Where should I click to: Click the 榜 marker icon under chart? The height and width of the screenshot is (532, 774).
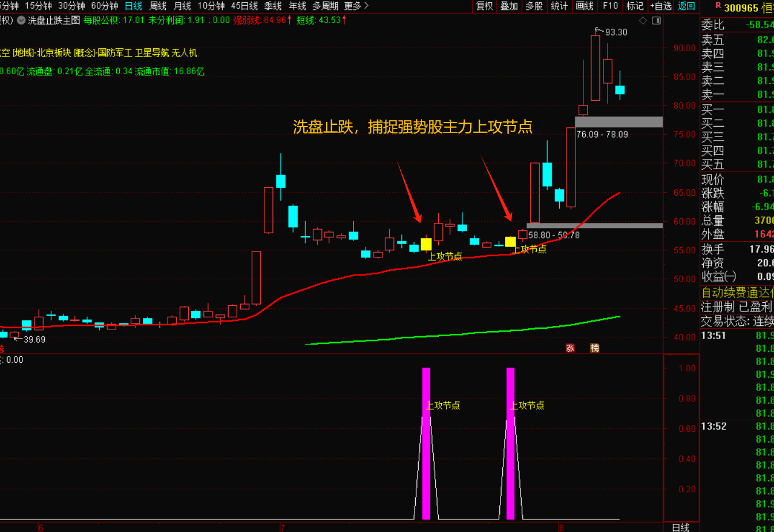point(594,348)
